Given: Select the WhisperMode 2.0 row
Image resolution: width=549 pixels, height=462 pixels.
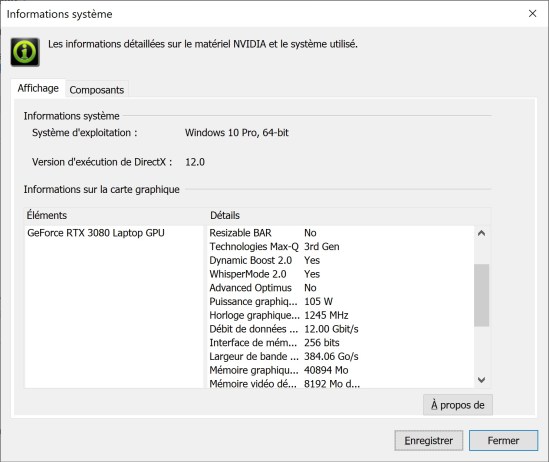Looking at the screenshot, I should point(341,274).
